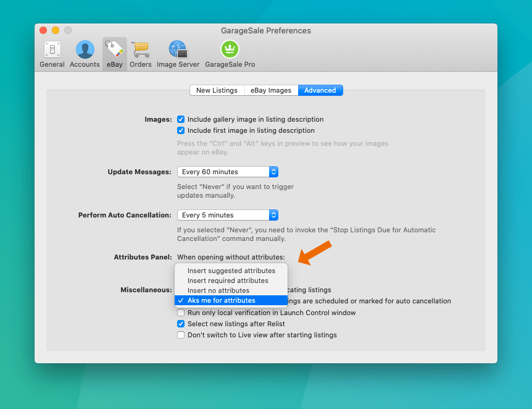The image size is (532, 409).
Task: Choose Insert suggested attributes option
Action: click(231, 271)
